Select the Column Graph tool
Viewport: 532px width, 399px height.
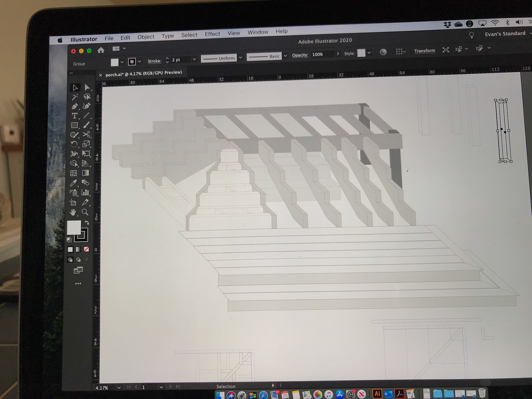tap(85, 192)
